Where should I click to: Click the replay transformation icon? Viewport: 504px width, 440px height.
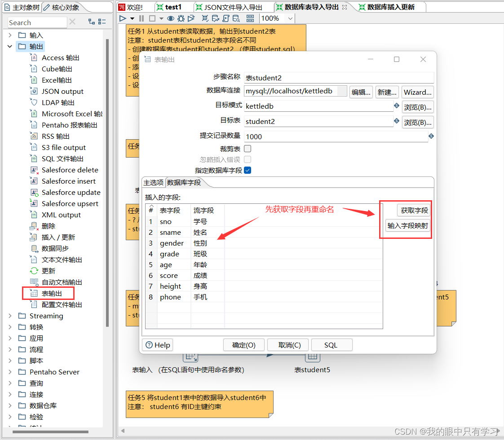pyautogui.click(x=191, y=18)
